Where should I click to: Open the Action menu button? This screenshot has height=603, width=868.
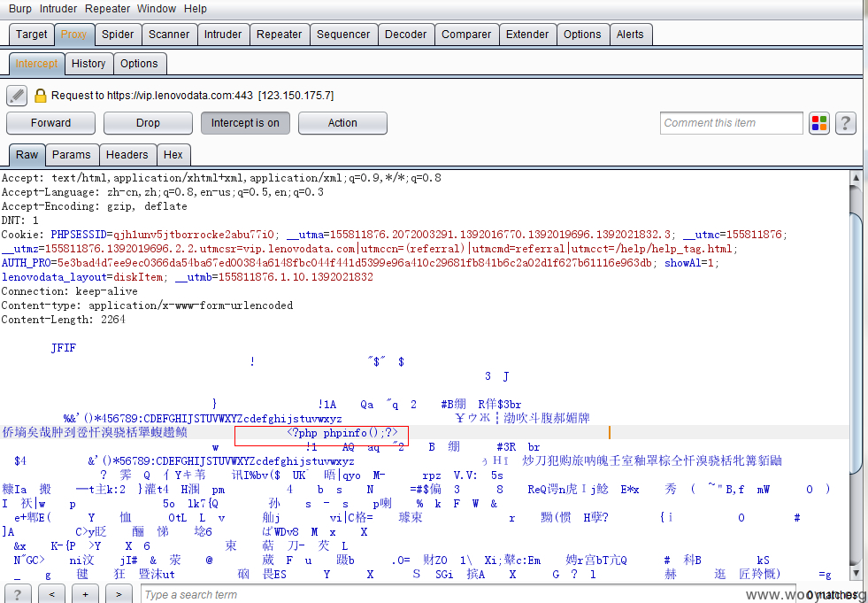tap(342, 123)
